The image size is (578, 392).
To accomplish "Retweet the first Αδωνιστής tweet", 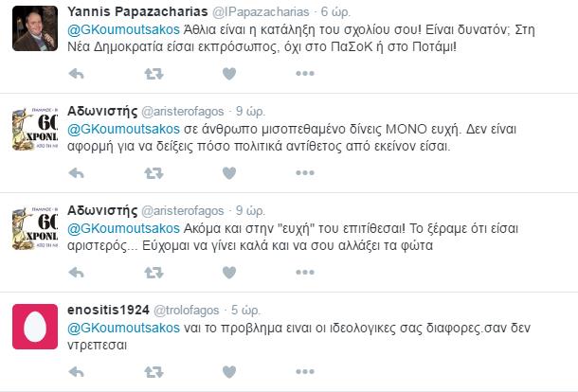I will coord(154,173).
